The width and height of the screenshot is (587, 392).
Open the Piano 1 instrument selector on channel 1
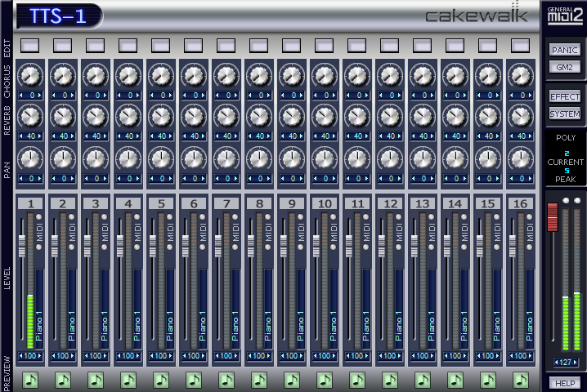pyautogui.click(x=39, y=308)
